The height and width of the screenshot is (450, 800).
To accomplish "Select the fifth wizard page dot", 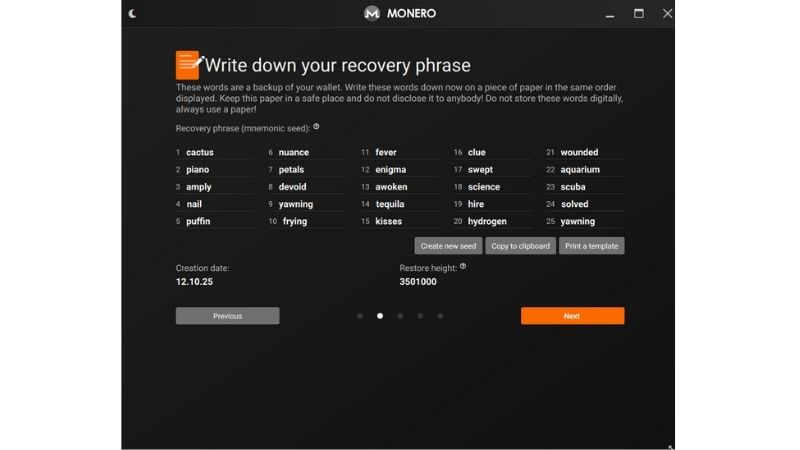I will point(440,316).
